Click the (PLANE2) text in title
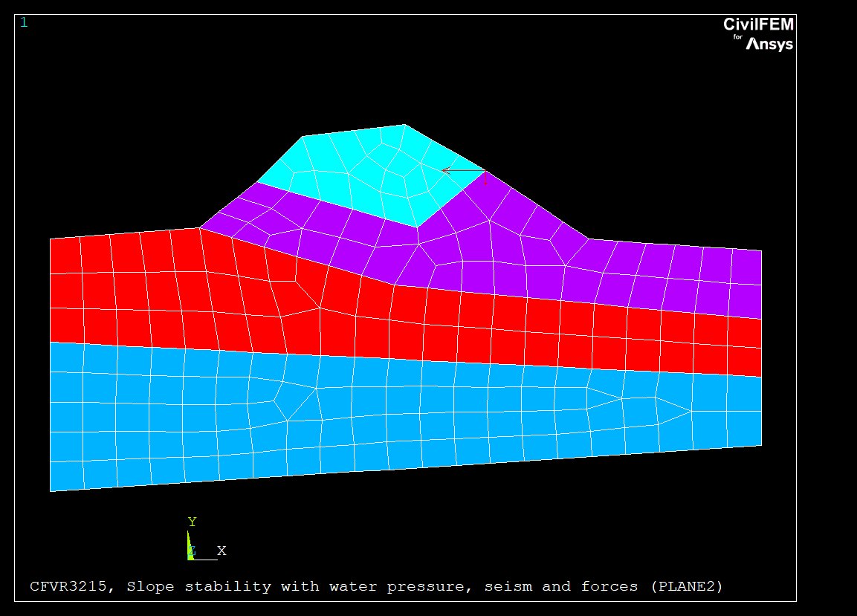Image resolution: width=857 pixels, height=616 pixels. tap(686, 586)
